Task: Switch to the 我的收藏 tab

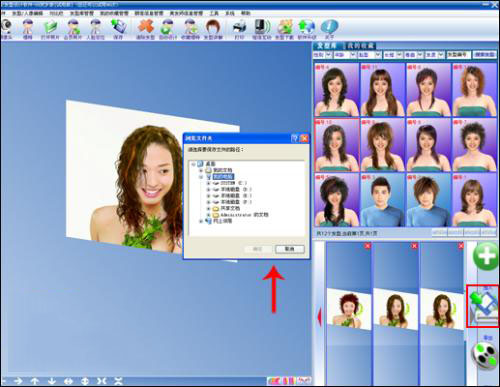Action: [x=361, y=46]
